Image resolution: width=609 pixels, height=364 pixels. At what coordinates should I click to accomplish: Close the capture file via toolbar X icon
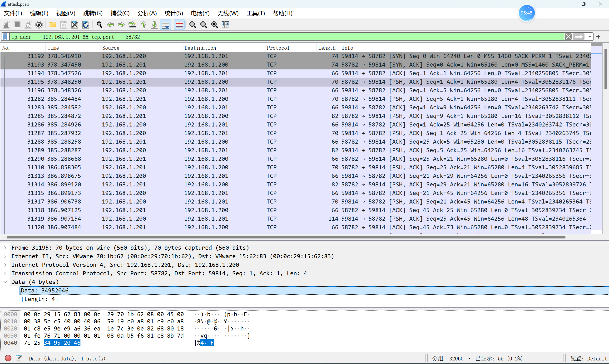pyautogui.click(x=75, y=25)
